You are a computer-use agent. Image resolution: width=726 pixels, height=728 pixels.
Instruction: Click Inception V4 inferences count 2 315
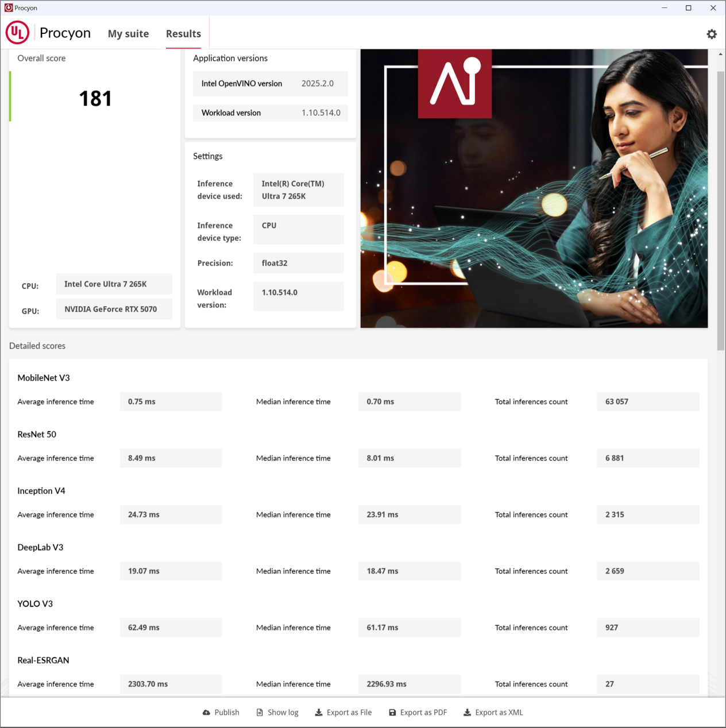648,514
